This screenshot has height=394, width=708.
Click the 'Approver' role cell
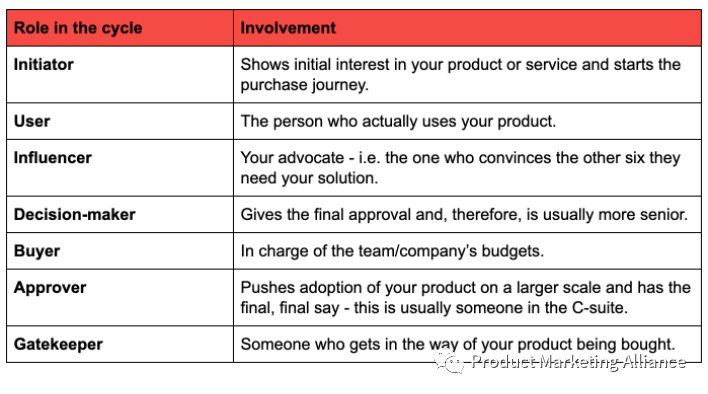click(x=120, y=298)
